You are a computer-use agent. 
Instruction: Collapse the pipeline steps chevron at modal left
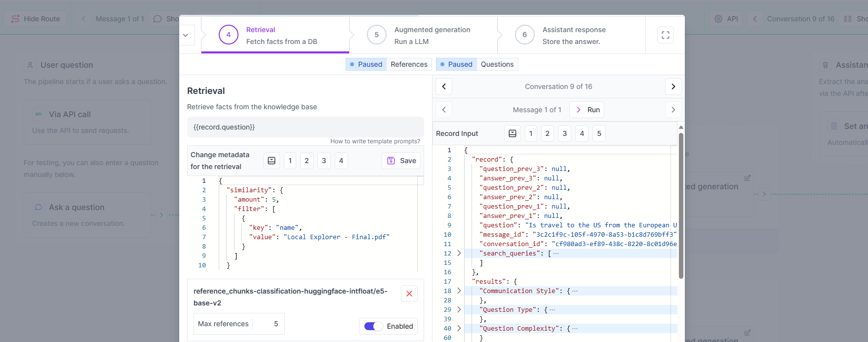[186, 35]
